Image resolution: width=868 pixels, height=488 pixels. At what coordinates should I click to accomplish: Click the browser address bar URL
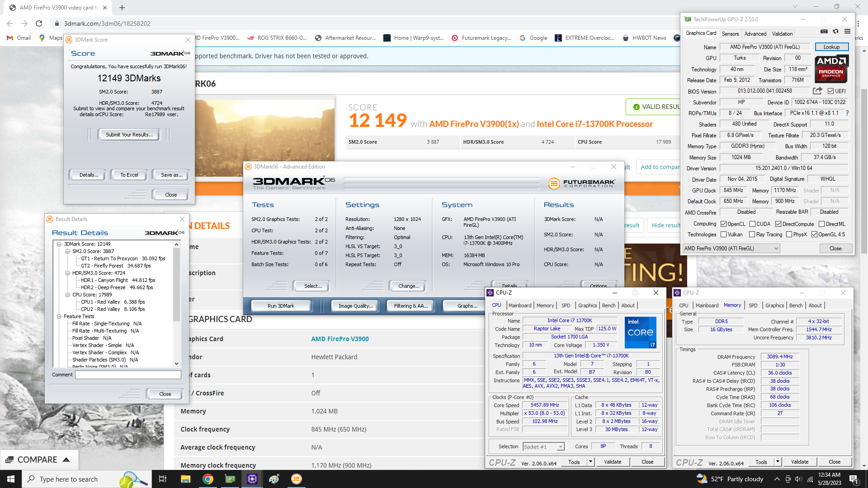tap(107, 23)
